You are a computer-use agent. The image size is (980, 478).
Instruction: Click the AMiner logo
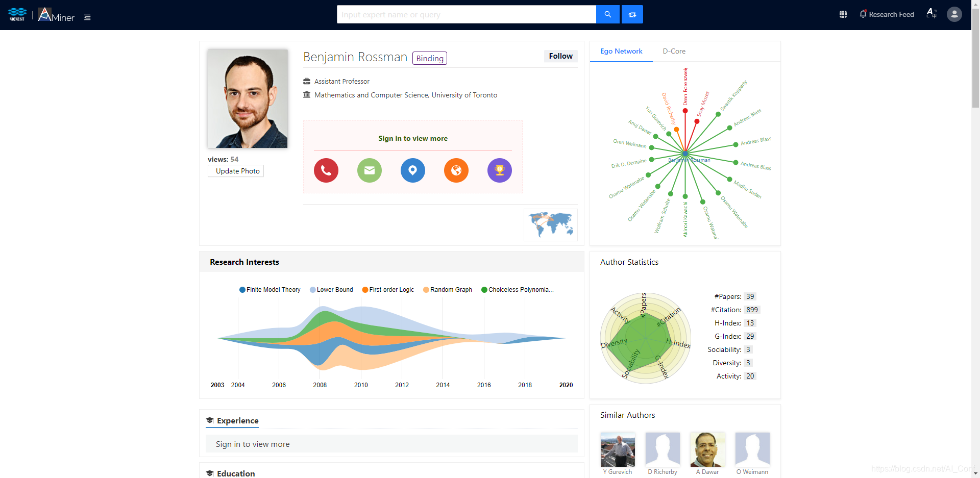pos(56,15)
